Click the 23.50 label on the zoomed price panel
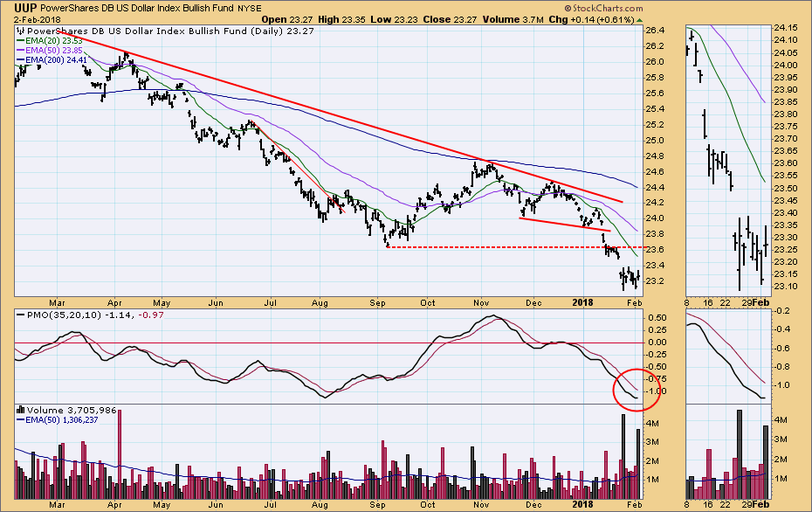Screen dimensions: 812x512 [786, 188]
